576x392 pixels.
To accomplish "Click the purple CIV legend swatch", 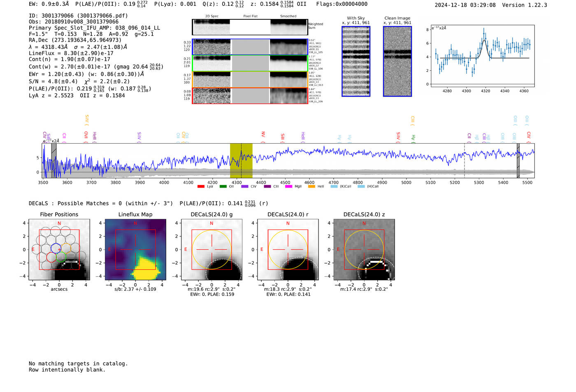I will pyautogui.click(x=245, y=186).
